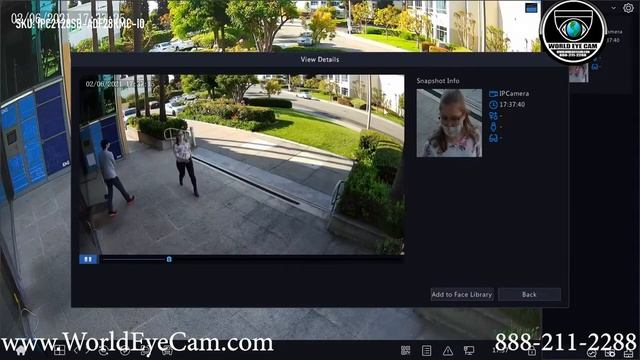640x360 pixels.
Task: Select the face thumbnail in right panel
Action: [578, 73]
